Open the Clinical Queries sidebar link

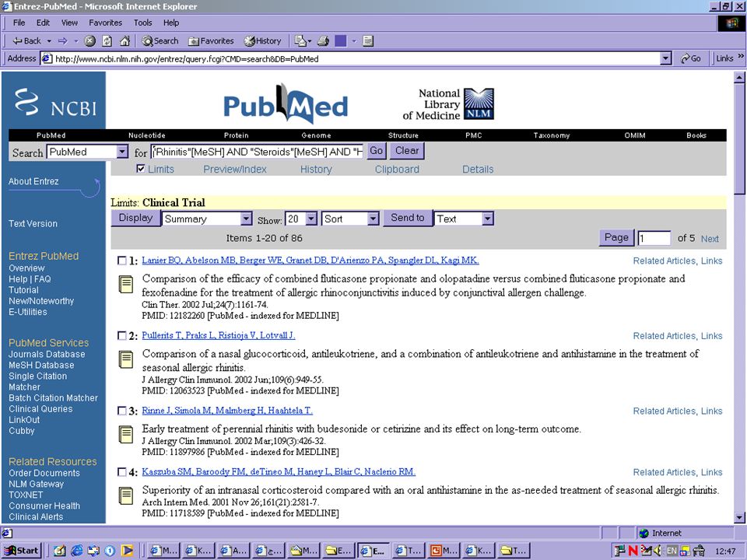(40, 409)
